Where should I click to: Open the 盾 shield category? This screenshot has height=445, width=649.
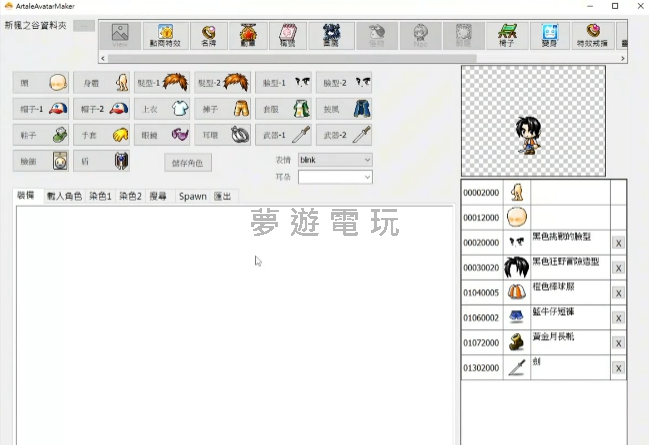(103, 160)
